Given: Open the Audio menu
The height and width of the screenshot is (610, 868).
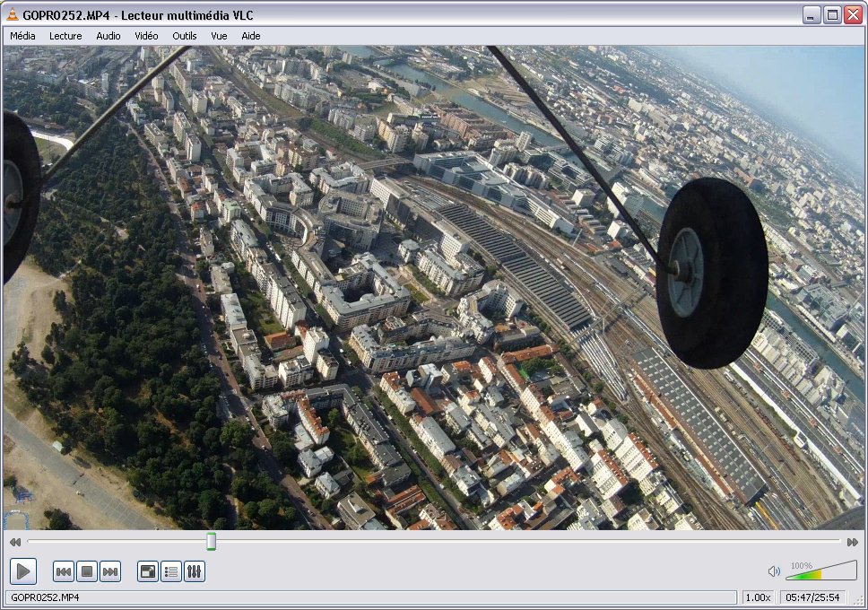Looking at the screenshot, I should 108,36.
